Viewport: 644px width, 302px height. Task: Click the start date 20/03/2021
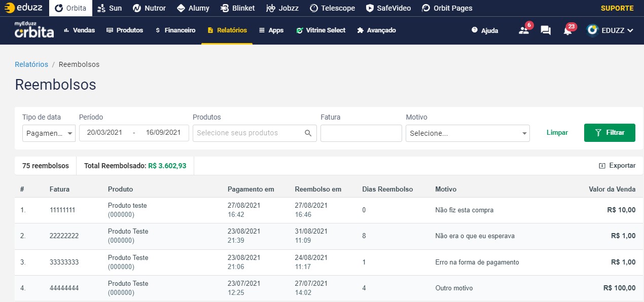[104, 133]
